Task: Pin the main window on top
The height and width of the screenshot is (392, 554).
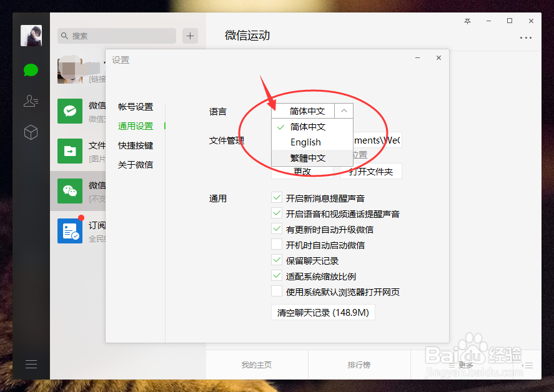Action: click(467, 21)
